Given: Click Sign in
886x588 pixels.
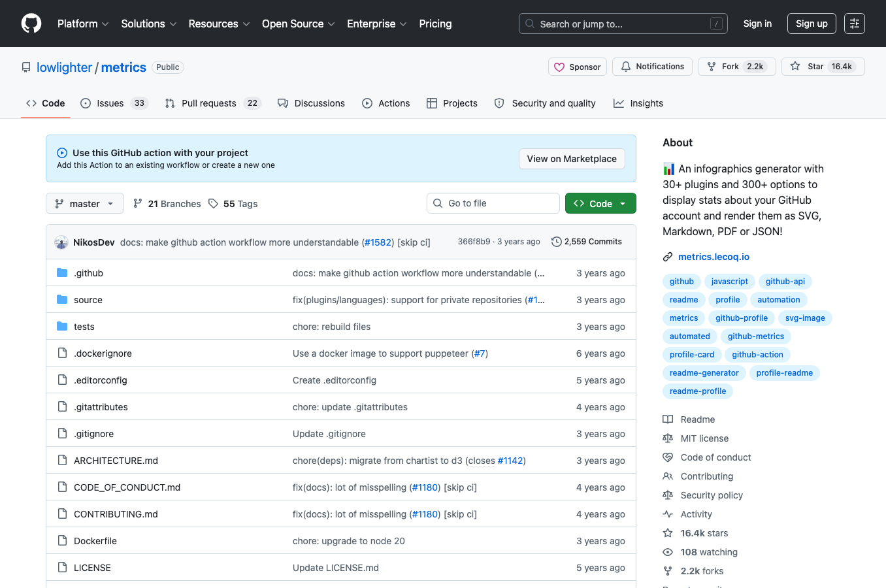Looking at the screenshot, I should point(757,24).
